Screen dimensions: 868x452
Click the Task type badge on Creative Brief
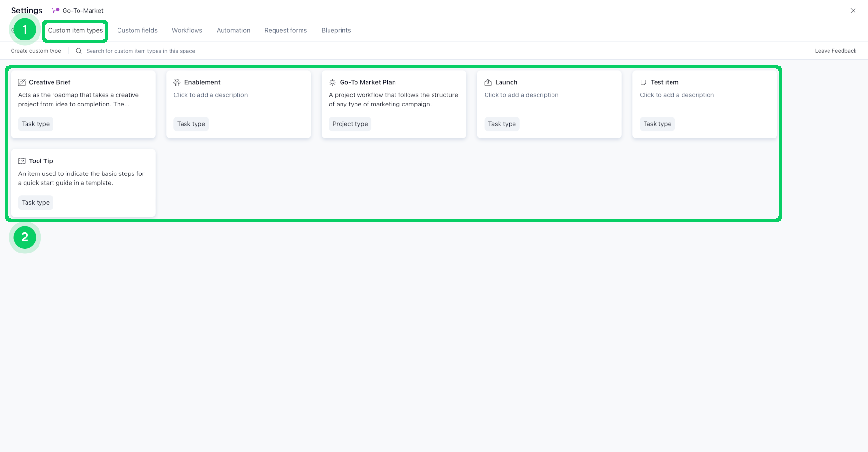tap(35, 124)
